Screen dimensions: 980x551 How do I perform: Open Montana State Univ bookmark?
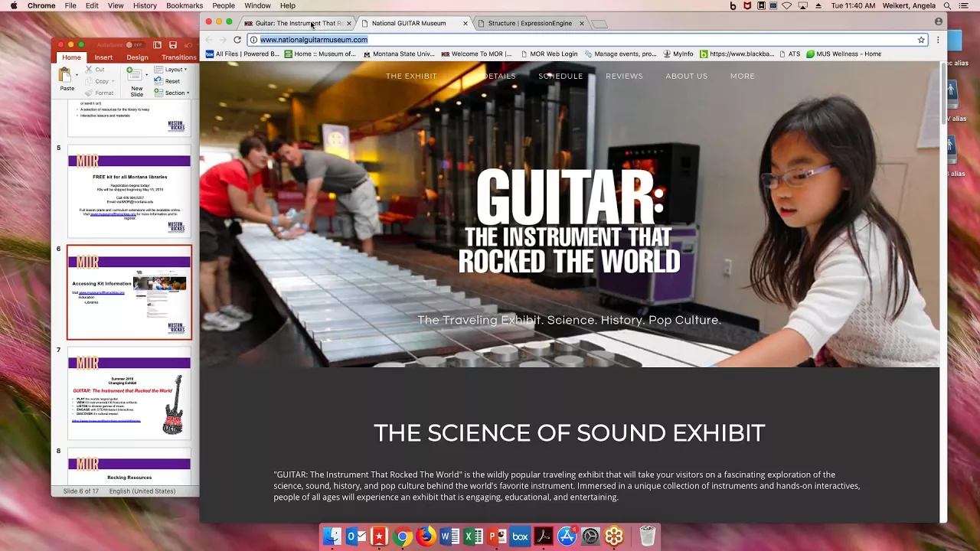click(399, 54)
